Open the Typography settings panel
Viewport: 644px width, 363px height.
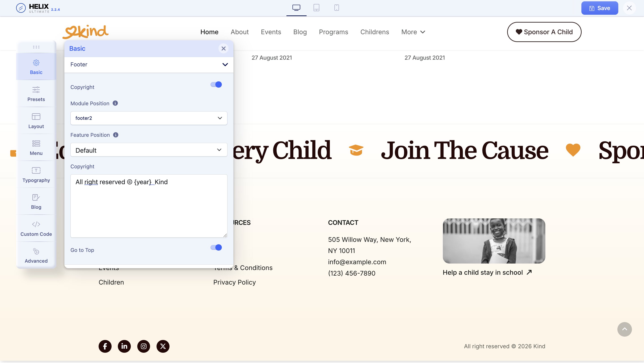[x=36, y=175]
